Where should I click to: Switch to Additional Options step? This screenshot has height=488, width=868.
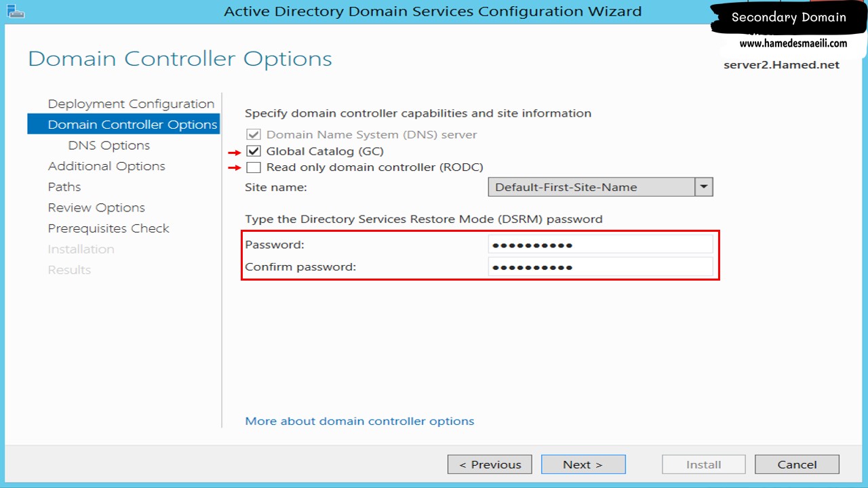click(106, 166)
